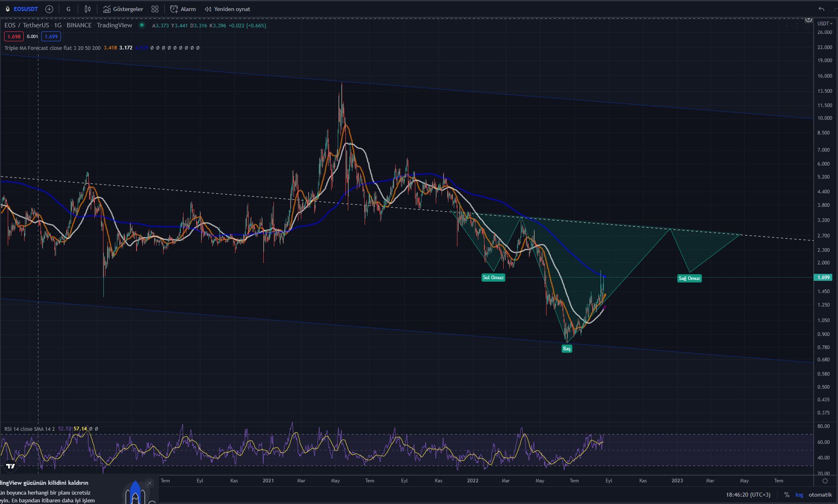Screen dimensions: 838x504
Task: Click the undo arrow icon
Action: [x=822, y=9]
